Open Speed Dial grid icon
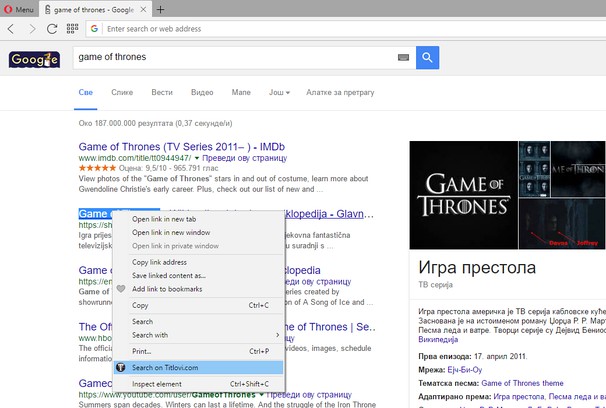606x408 pixels. 72,29
